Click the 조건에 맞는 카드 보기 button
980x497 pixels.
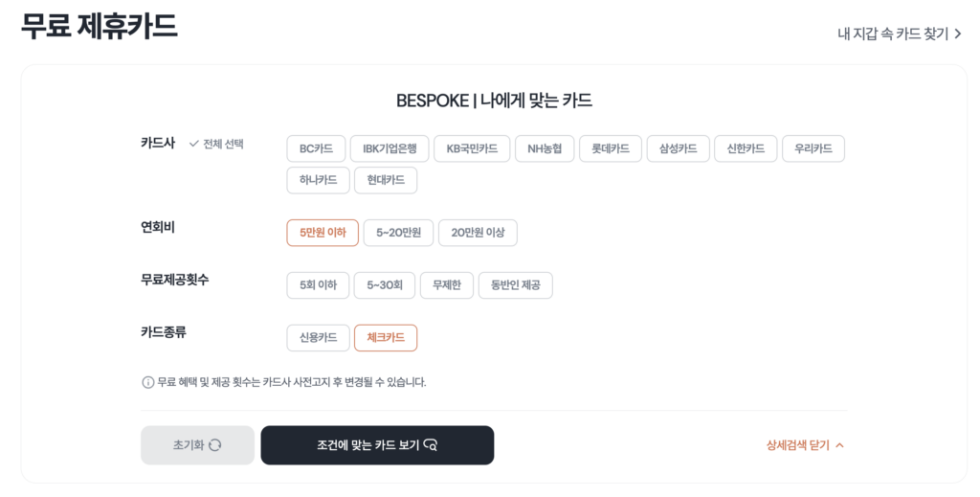(x=377, y=445)
